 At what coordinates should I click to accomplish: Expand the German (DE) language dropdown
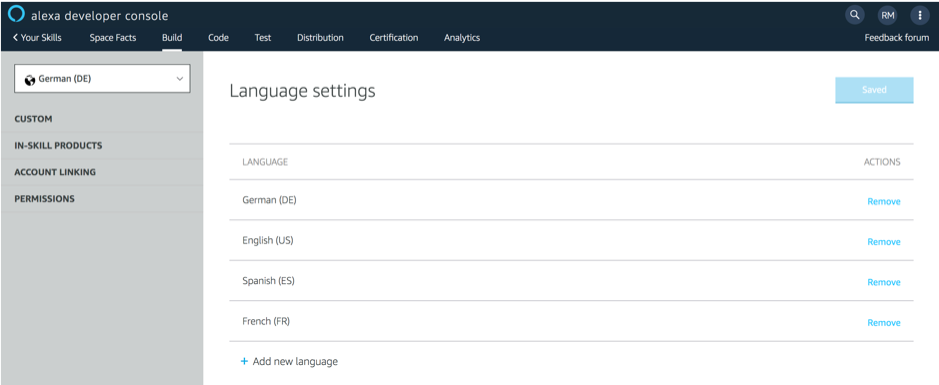click(102, 78)
